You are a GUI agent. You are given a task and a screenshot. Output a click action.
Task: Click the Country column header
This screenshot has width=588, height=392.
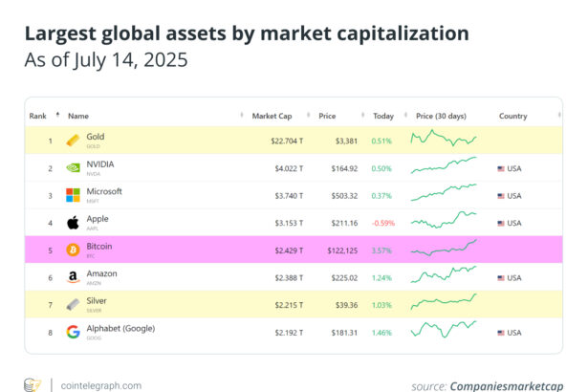(512, 116)
